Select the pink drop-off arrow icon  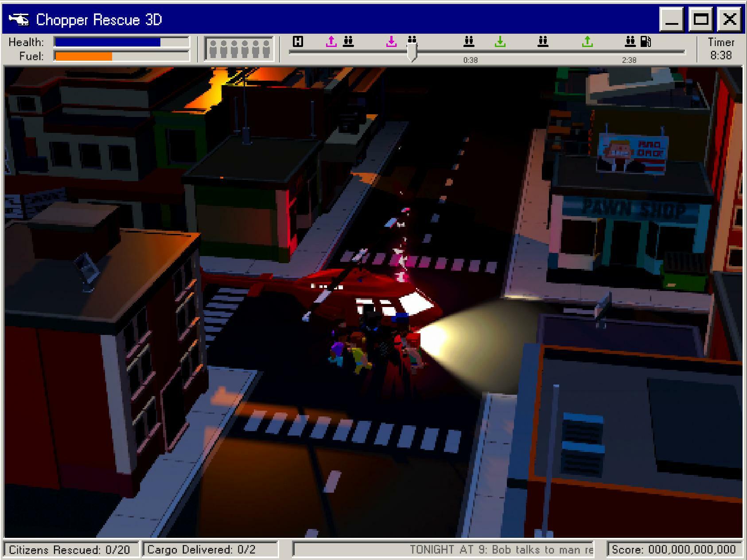click(x=391, y=41)
